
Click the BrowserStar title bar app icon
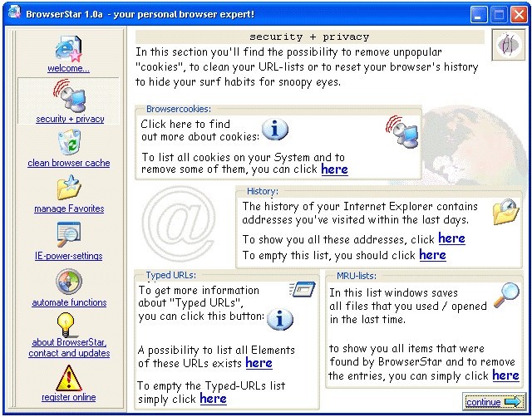[x=14, y=13]
